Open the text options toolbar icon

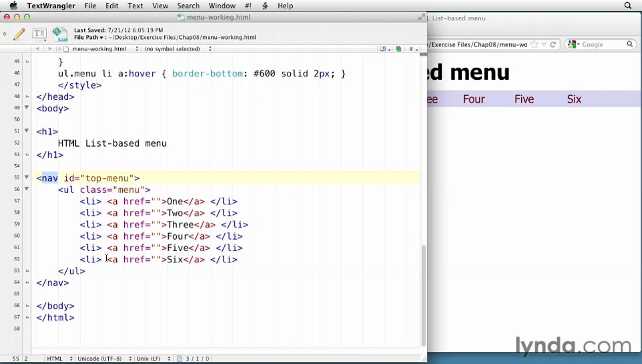click(39, 34)
